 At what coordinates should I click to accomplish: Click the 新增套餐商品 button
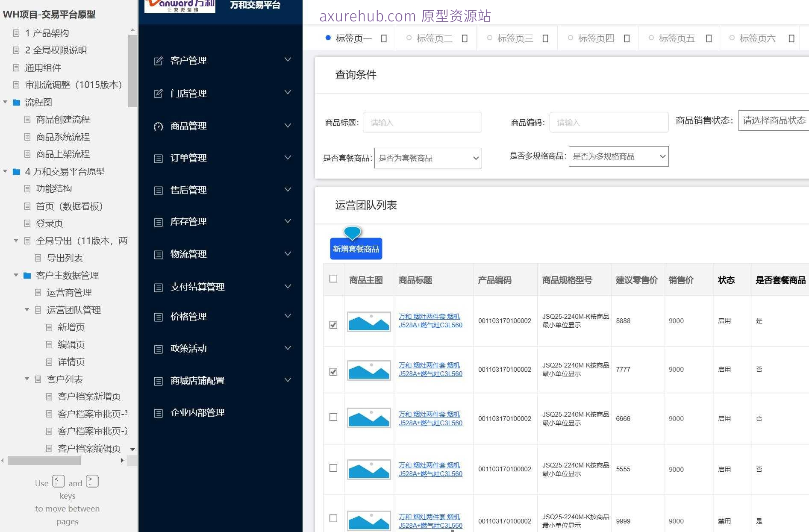356,248
